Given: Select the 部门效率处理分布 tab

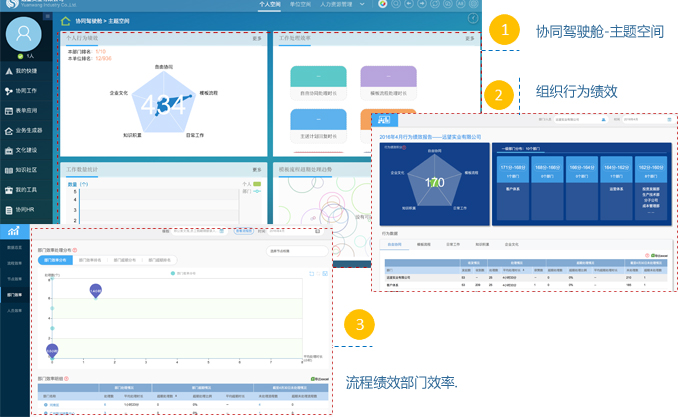Looking at the screenshot, I should click(55, 261).
